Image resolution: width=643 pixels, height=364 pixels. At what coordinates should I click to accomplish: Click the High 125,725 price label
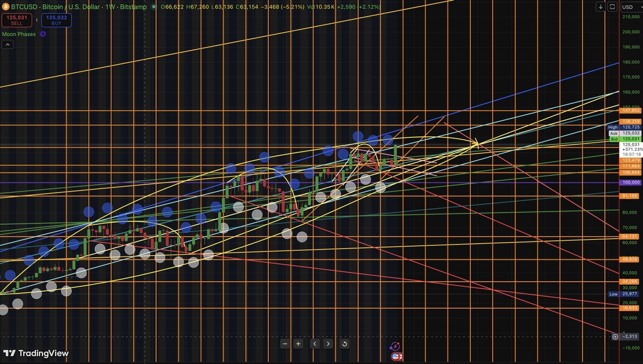pyautogui.click(x=624, y=127)
